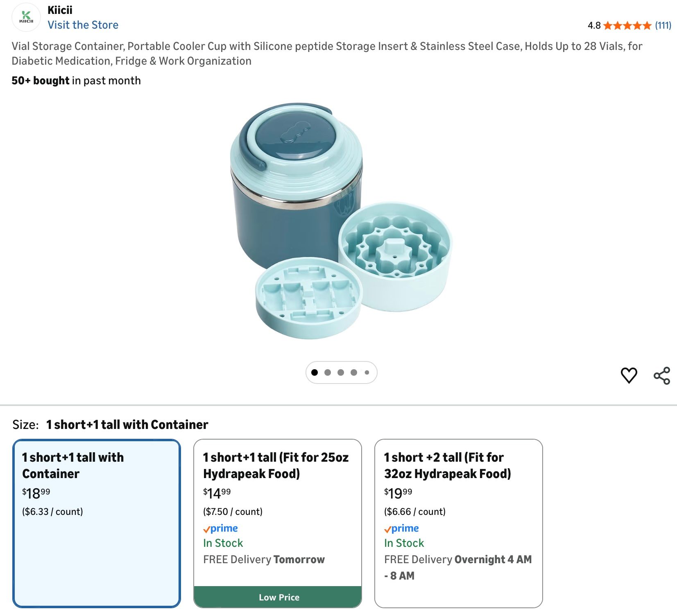Click the Kiicii brand name
677x616 pixels.
(60, 10)
